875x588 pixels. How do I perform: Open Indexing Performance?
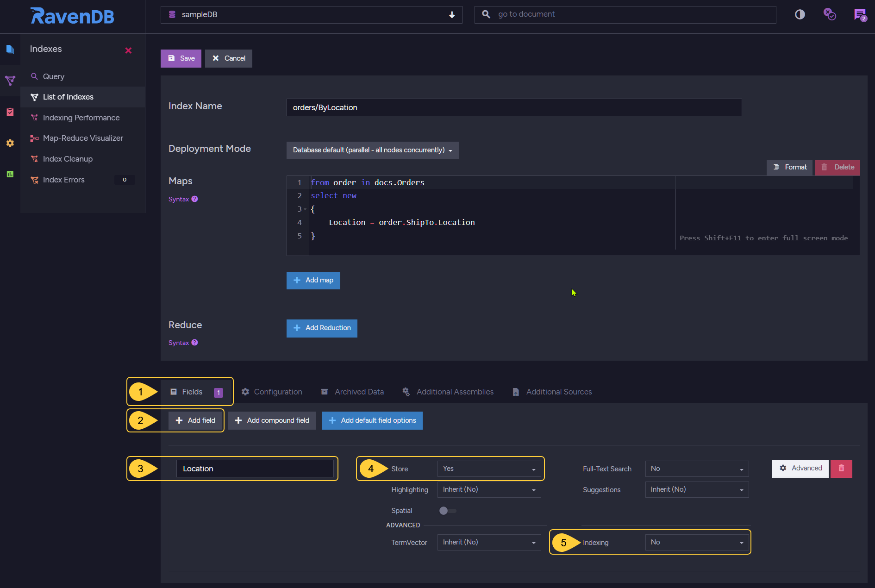tap(82, 118)
